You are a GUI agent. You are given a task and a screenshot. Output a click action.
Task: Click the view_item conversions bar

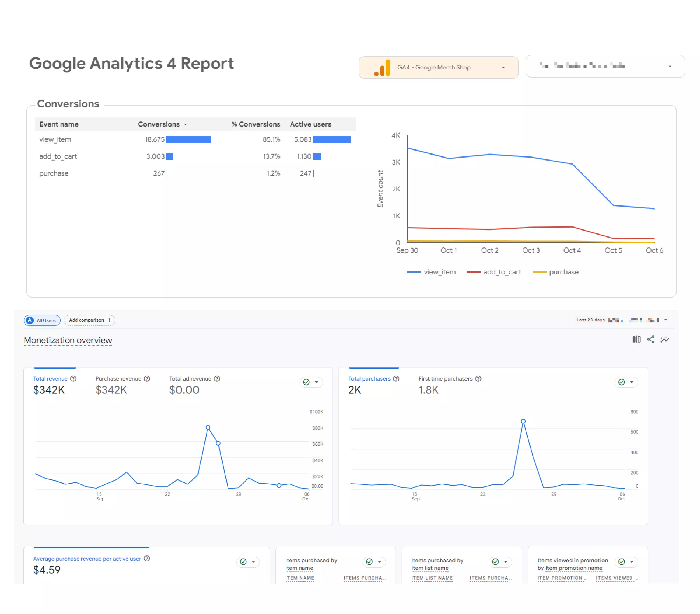click(x=188, y=139)
